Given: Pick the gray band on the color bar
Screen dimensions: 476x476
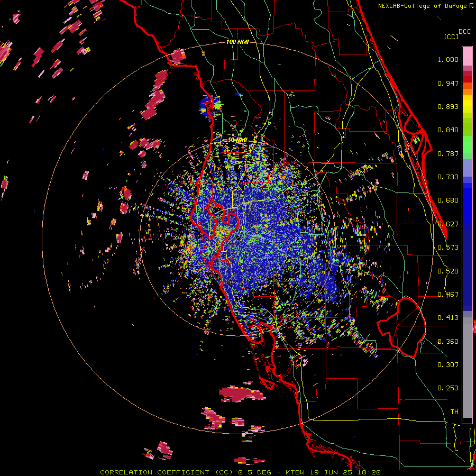Looking at the screenshot, I should click(x=467, y=368).
